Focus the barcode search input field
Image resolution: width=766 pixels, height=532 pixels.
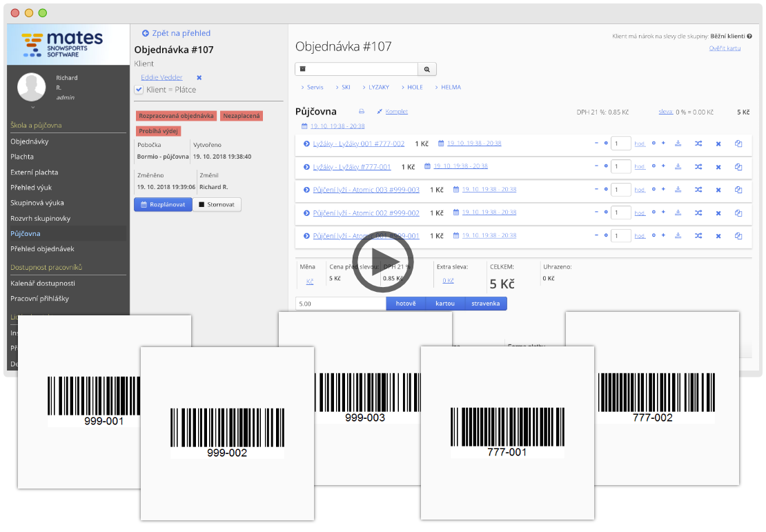(x=357, y=70)
